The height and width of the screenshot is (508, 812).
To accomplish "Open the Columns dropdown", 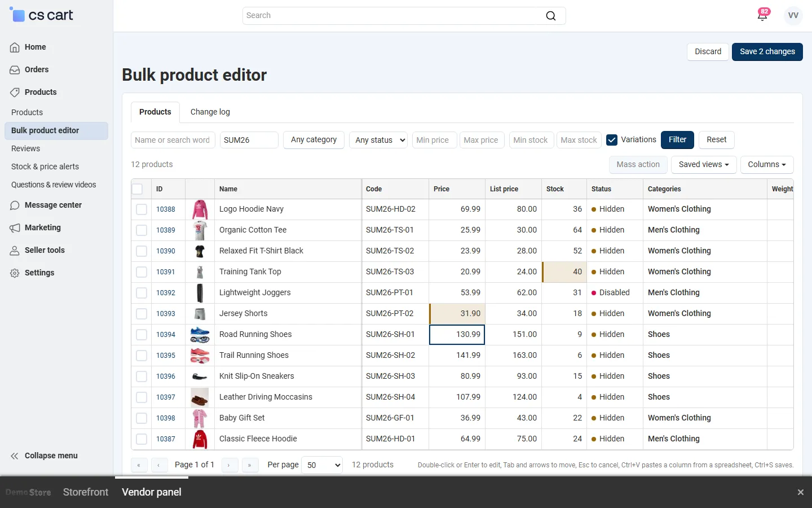I will (x=767, y=165).
